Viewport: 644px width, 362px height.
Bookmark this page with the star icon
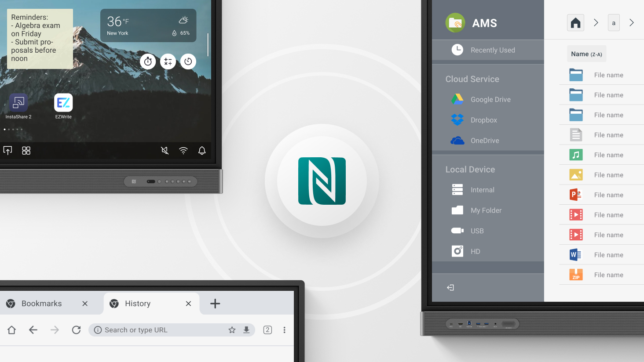coord(232,330)
